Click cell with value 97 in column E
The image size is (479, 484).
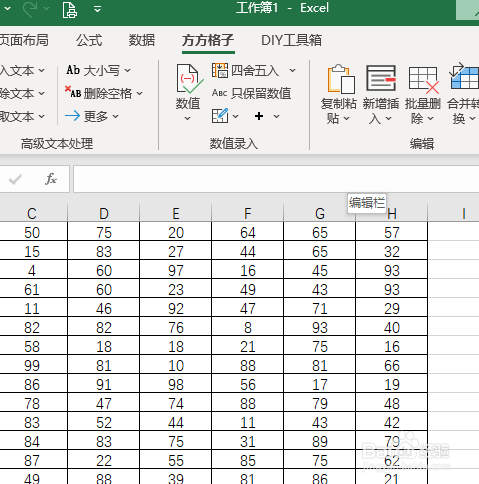176,270
